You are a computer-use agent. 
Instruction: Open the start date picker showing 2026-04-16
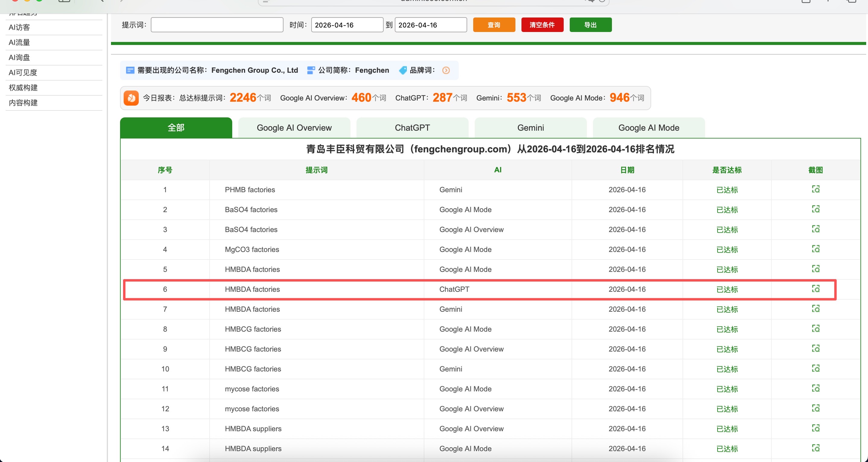[347, 25]
